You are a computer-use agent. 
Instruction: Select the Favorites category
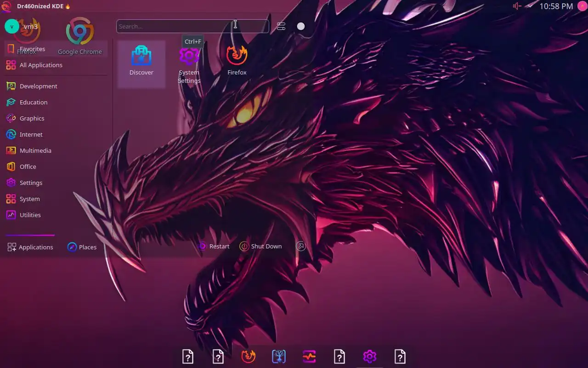pos(56,49)
